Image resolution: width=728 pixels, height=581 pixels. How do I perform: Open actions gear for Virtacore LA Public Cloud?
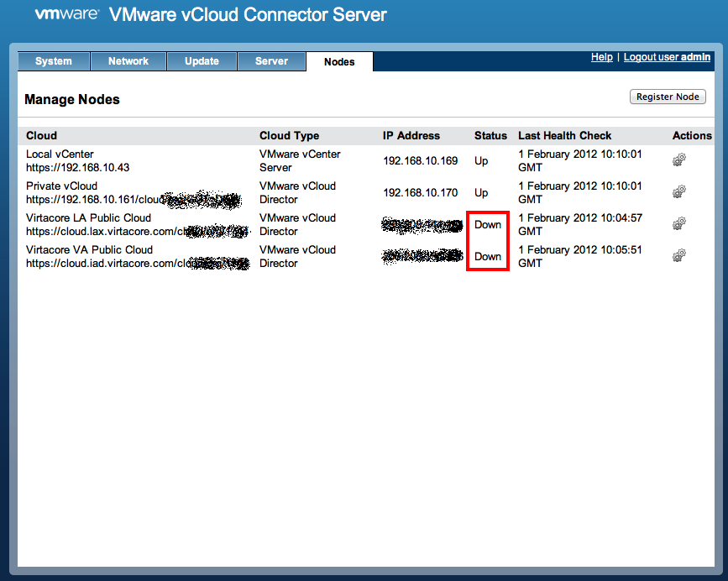point(679,223)
